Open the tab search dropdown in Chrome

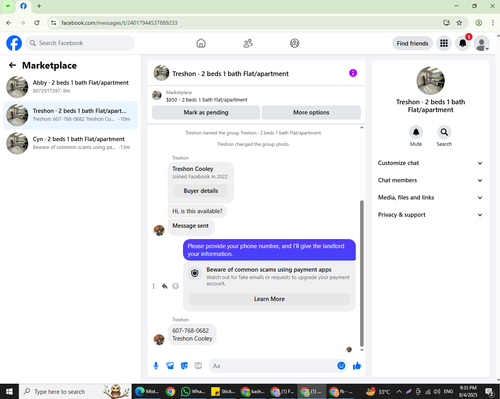(8, 6)
